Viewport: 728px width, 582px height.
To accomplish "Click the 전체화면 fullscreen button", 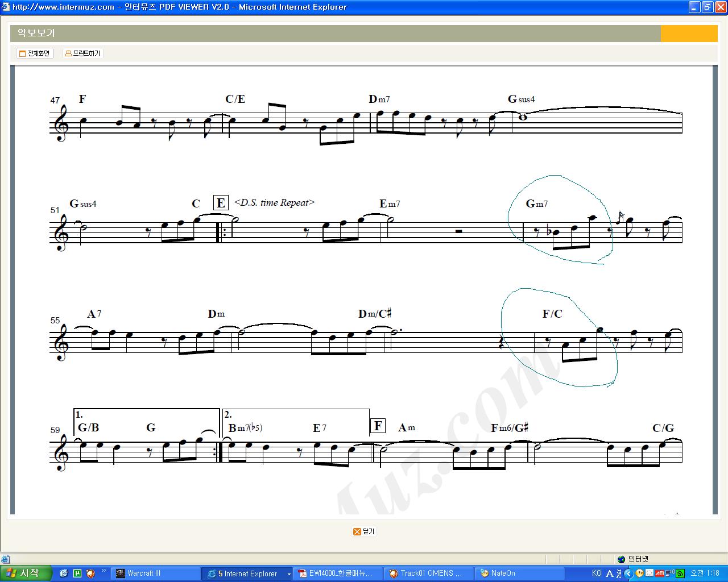I will (35, 53).
